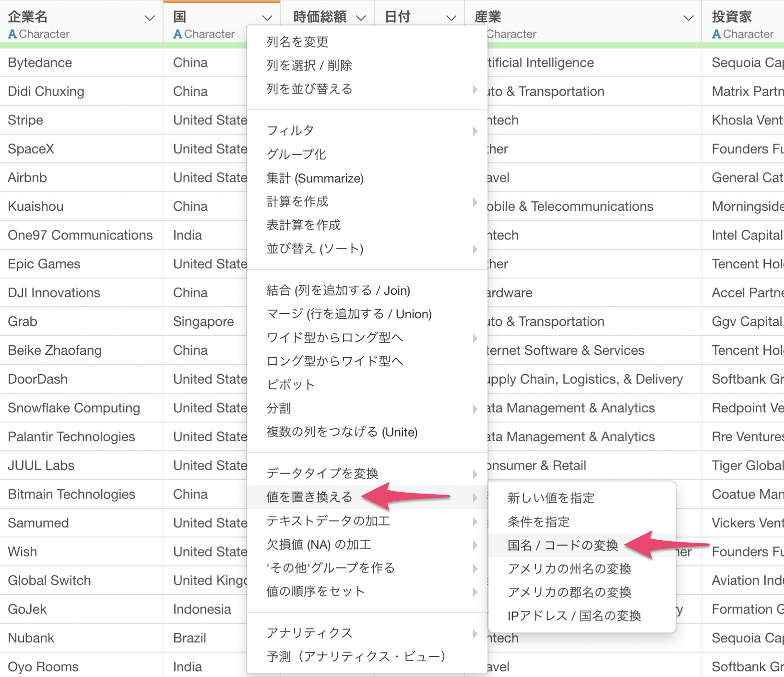Expand 並び替え (ソート) submenu
784x677 pixels.
click(367, 249)
